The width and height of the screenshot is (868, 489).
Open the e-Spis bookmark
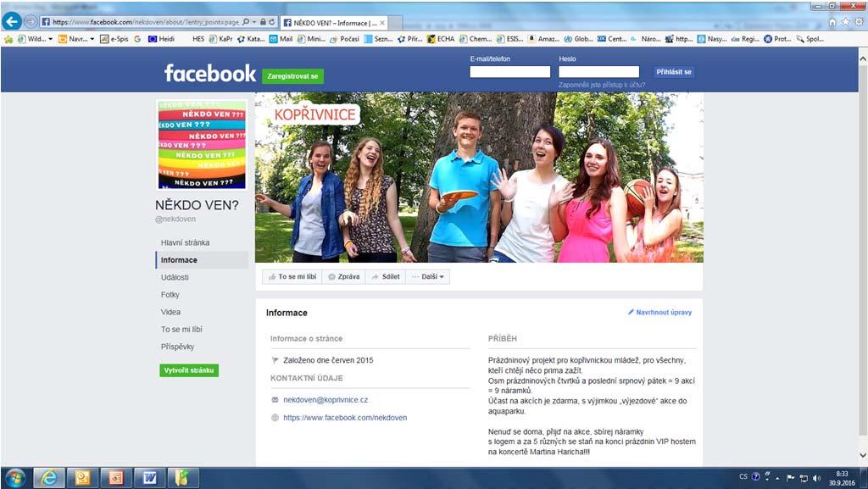click(x=114, y=39)
